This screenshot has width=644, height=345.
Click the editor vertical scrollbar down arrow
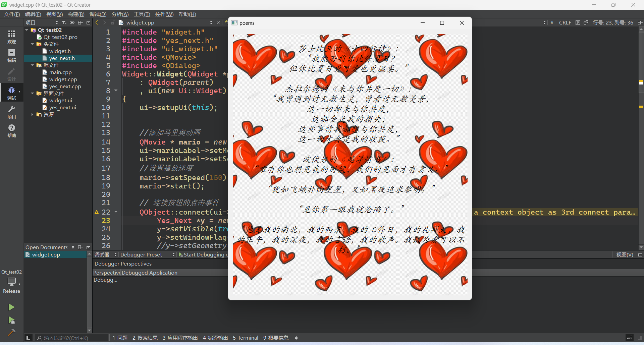point(641,247)
